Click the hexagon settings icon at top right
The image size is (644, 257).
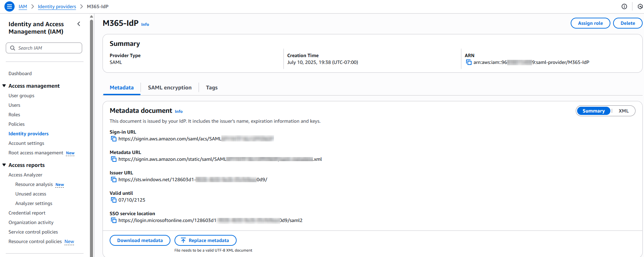coord(640,6)
